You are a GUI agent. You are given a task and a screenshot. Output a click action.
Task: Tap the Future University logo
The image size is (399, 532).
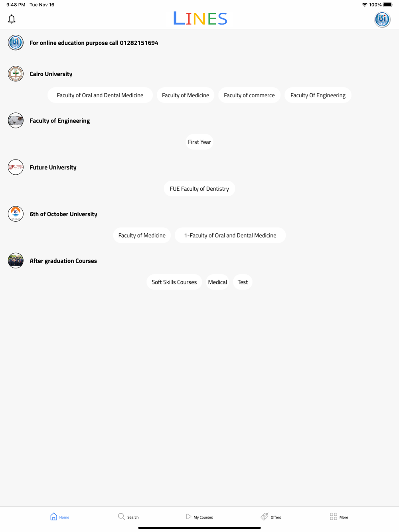pyautogui.click(x=16, y=167)
